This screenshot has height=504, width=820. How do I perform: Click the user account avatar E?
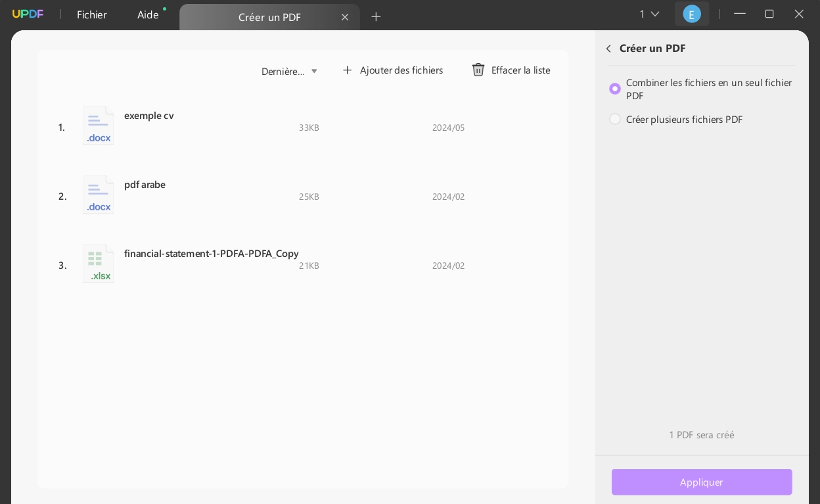point(691,14)
